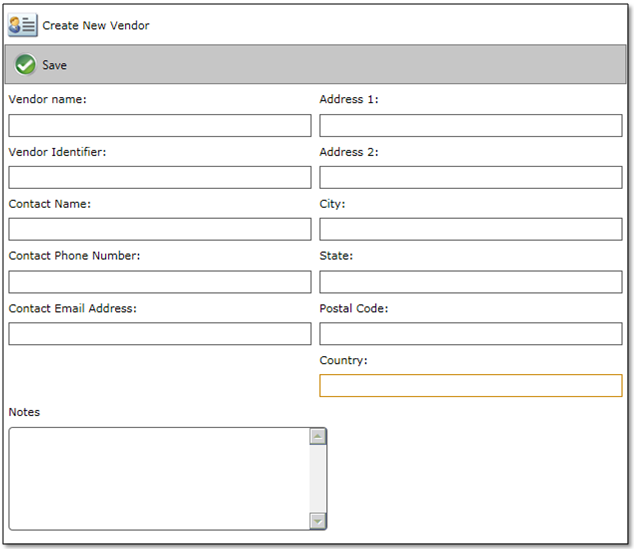
Task: Focus the Vendor Identifier text box
Action: [x=160, y=177]
